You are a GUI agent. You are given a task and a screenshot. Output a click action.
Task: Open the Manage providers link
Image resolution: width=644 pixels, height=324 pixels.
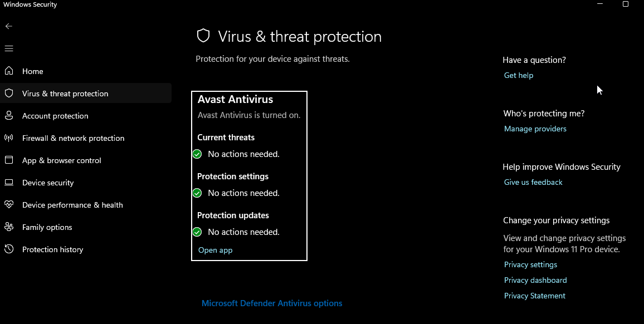point(535,129)
